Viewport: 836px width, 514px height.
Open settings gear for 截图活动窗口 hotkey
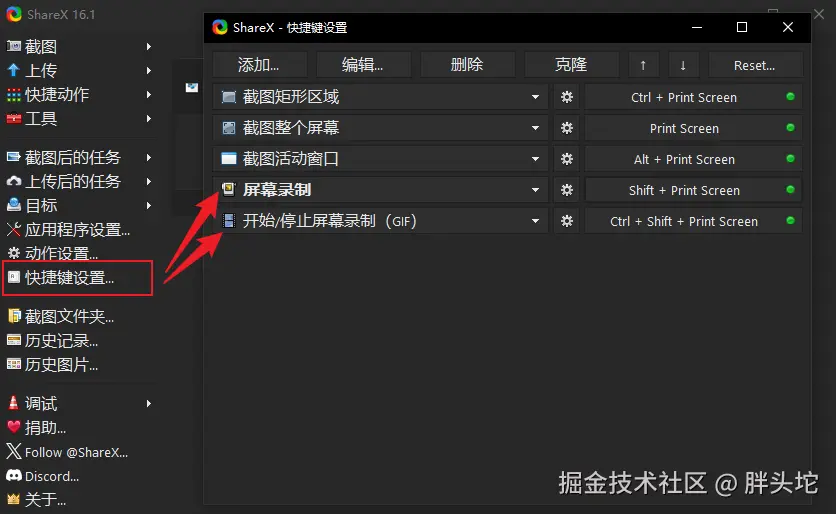click(x=567, y=159)
